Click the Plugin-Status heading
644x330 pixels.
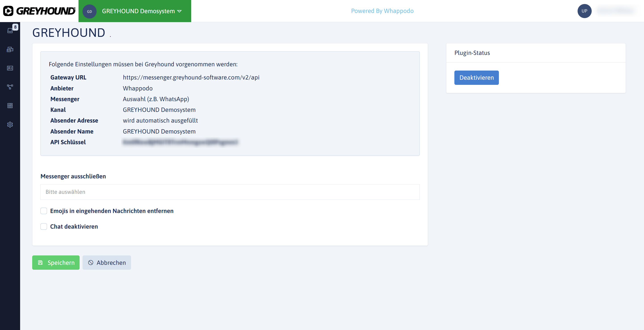(x=472, y=53)
